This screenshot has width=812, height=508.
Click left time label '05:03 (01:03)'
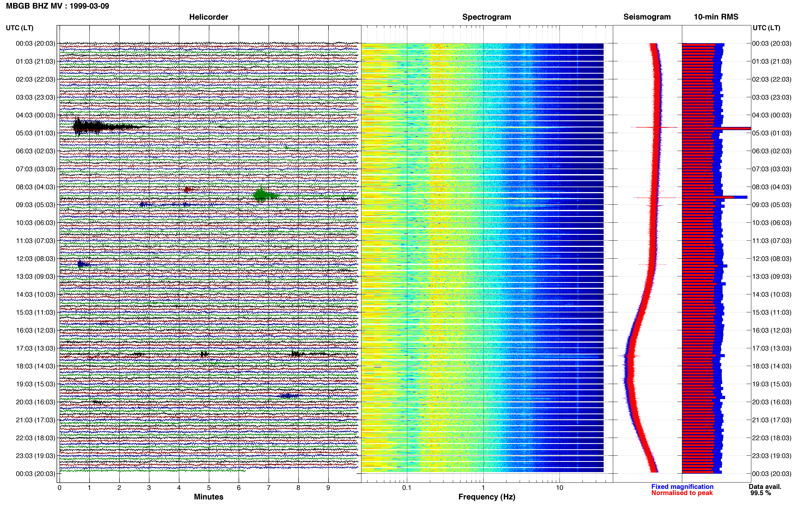[x=36, y=133]
